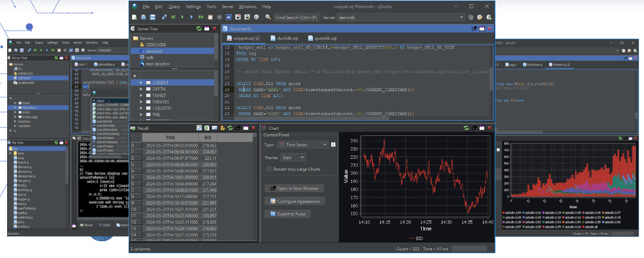Click the email result envelope icon
644x258 pixels.
pyautogui.click(x=215, y=128)
